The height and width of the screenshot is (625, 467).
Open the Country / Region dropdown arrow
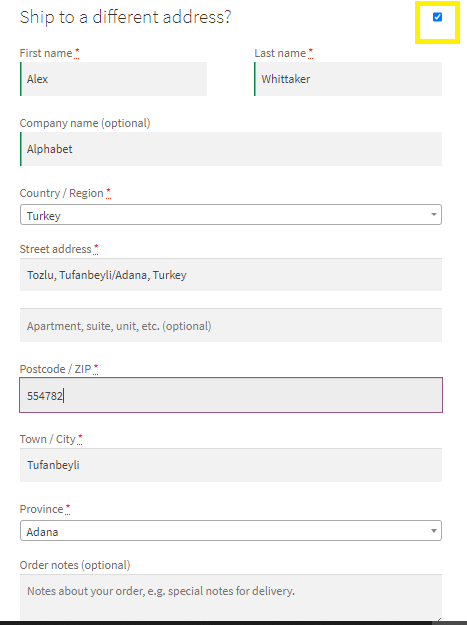click(434, 214)
